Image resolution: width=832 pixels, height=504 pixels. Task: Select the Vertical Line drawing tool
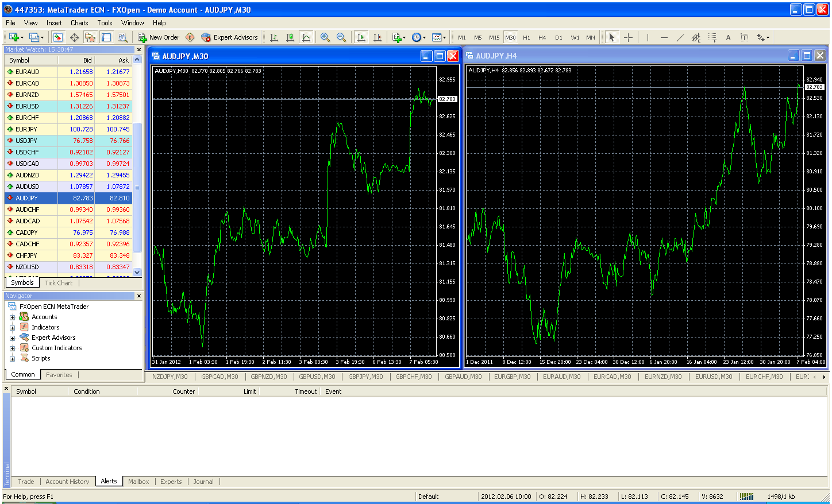pos(648,37)
